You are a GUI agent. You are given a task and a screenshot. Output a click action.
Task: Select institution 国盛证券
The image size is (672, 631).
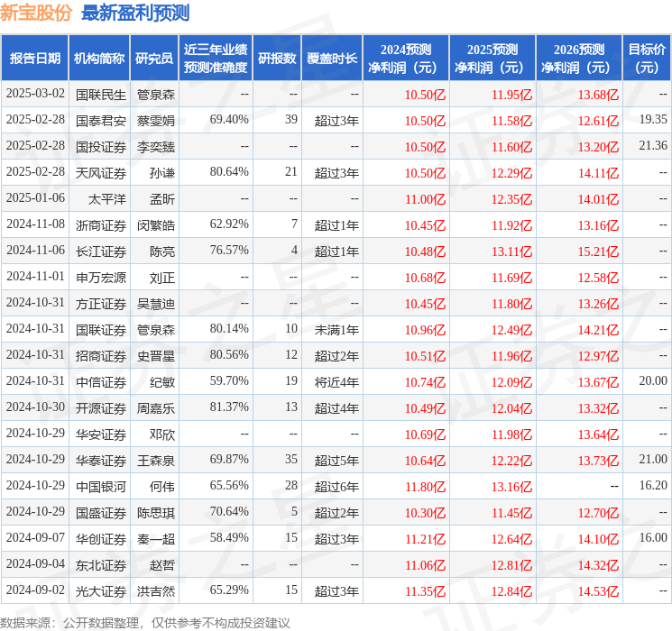coord(101,512)
